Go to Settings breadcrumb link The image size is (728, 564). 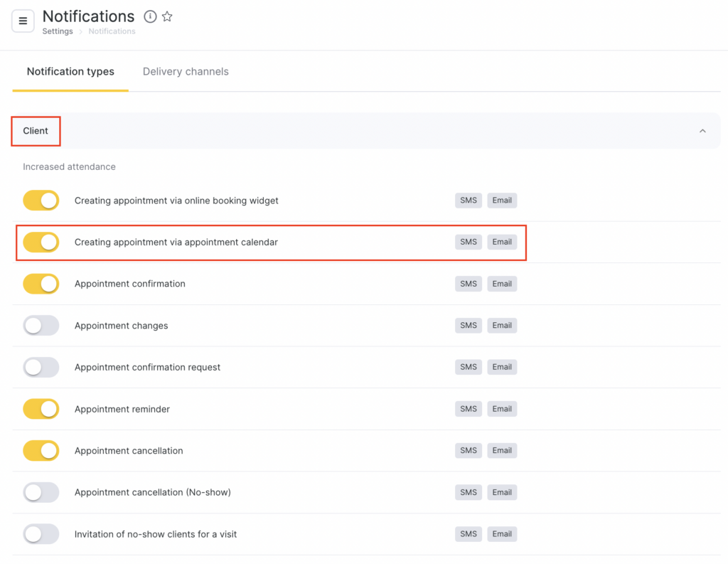coord(58,31)
